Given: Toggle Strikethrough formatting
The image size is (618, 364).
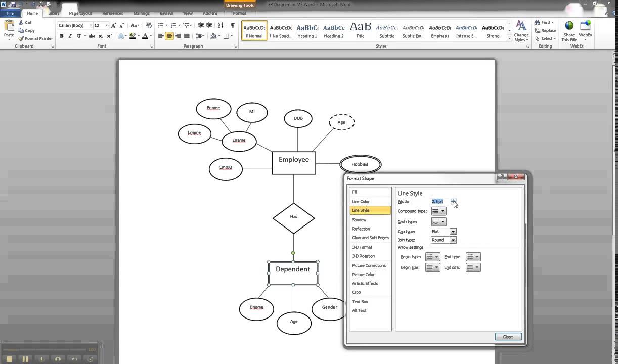Looking at the screenshot, I should (x=92, y=36).
